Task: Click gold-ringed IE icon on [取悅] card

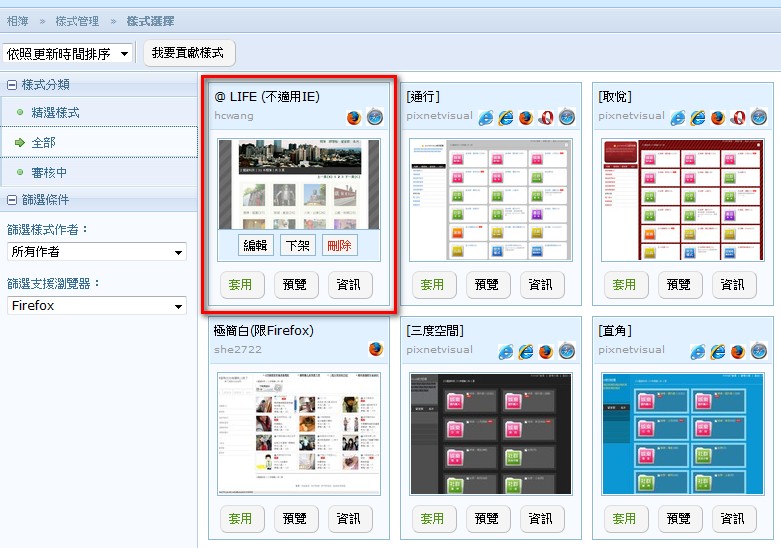Action: tap(698, 118)
